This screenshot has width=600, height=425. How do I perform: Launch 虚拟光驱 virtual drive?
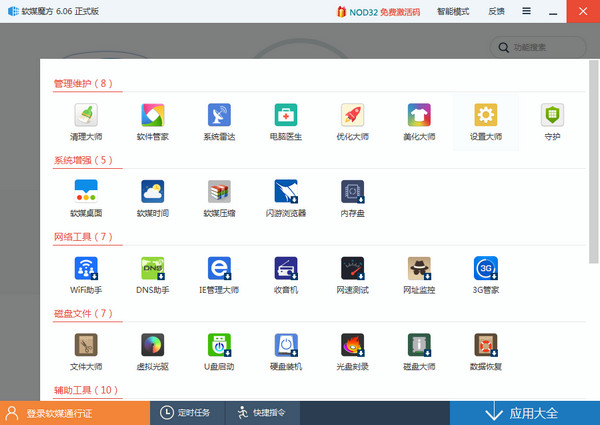[x=153, y=352]
